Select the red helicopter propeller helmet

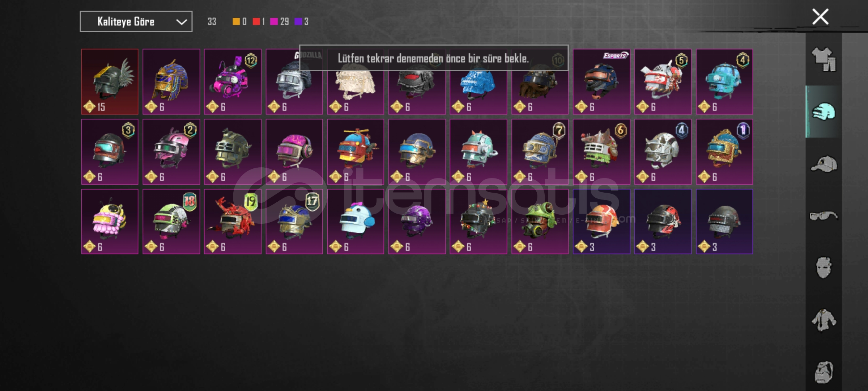pyautogui.click(x=356, y=152)
